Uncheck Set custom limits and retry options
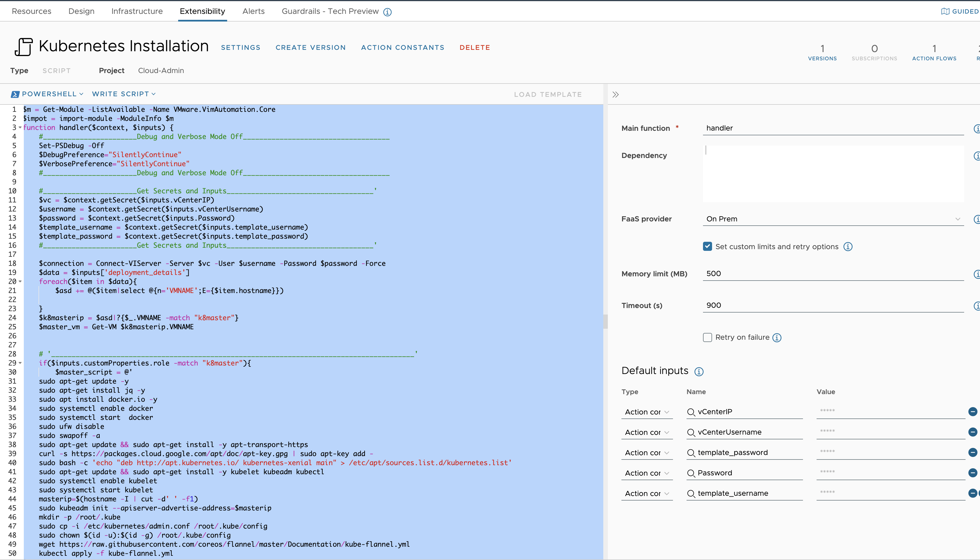The height and width of the screenshot is (560, 980). (x=707, y=246)
